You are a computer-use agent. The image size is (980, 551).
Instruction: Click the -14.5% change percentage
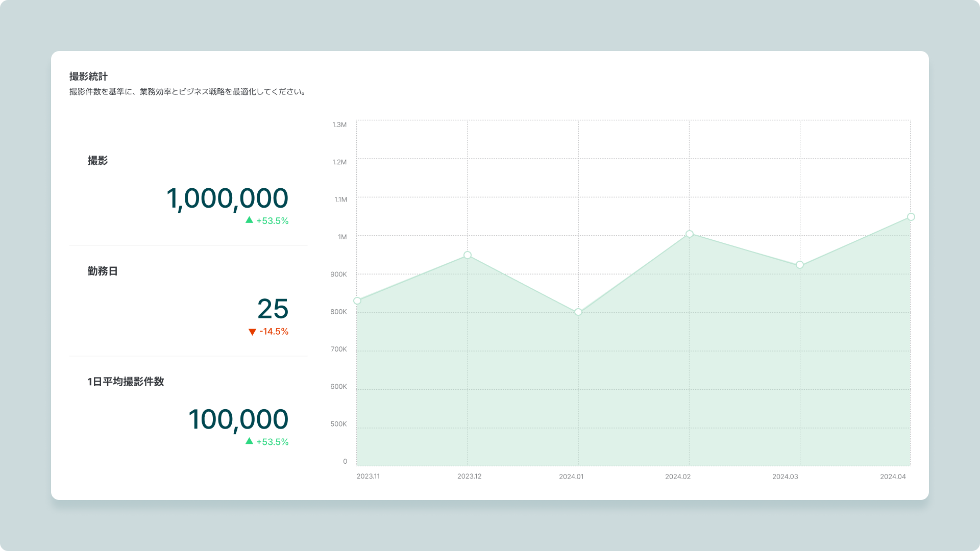click(x=274, y=332)
